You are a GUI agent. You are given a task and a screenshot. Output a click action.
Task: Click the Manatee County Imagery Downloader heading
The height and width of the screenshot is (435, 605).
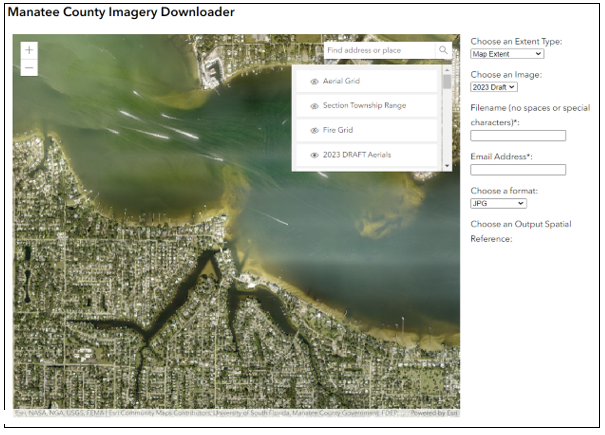[121, 13]
